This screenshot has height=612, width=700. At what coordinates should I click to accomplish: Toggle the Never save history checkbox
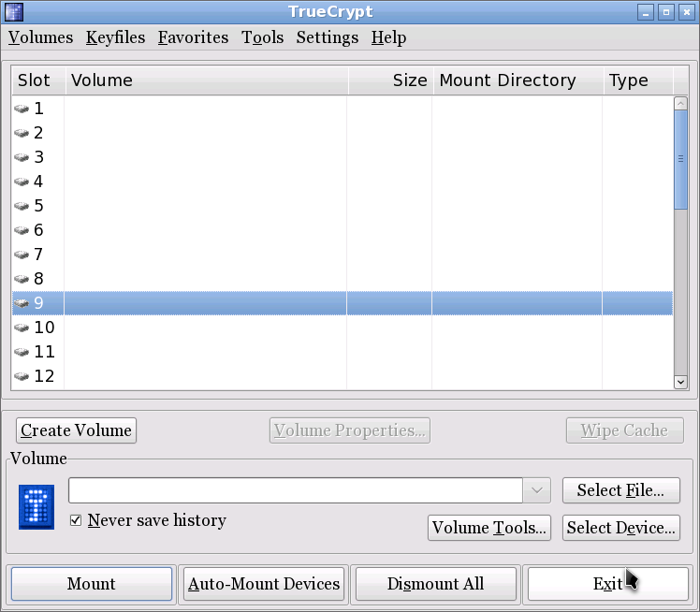(76, 520)
